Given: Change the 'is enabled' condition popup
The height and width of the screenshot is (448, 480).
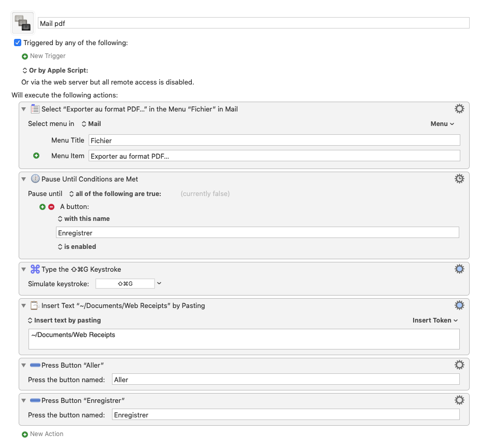Looking at the screenshot, I should (x=77, y=246).
